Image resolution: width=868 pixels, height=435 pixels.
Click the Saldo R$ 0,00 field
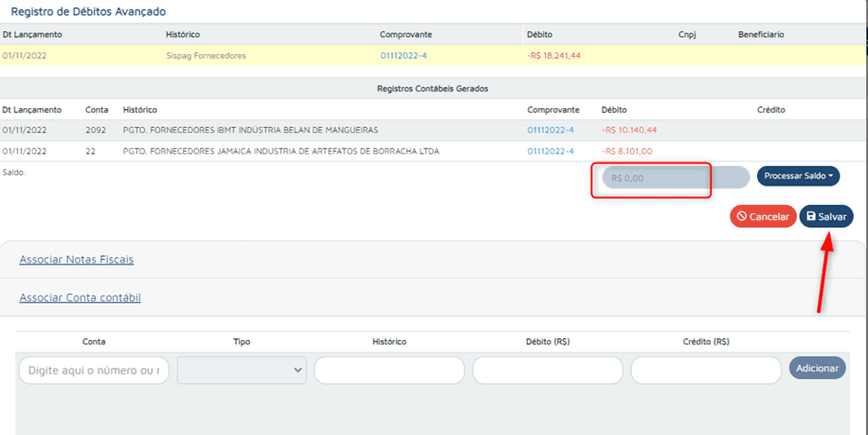(x=676, y=179)
